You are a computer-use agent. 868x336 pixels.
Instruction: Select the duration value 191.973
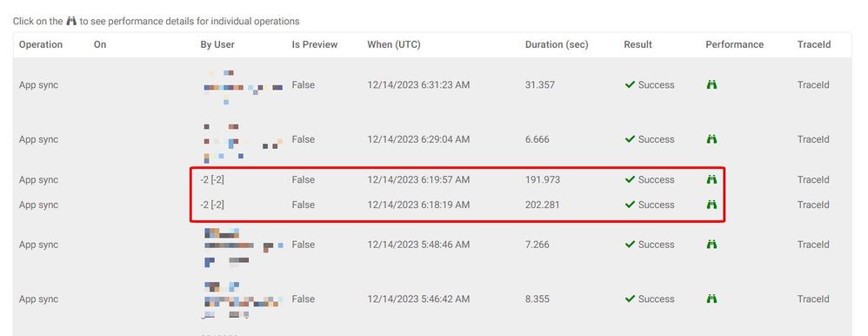[x=543, y=179]
